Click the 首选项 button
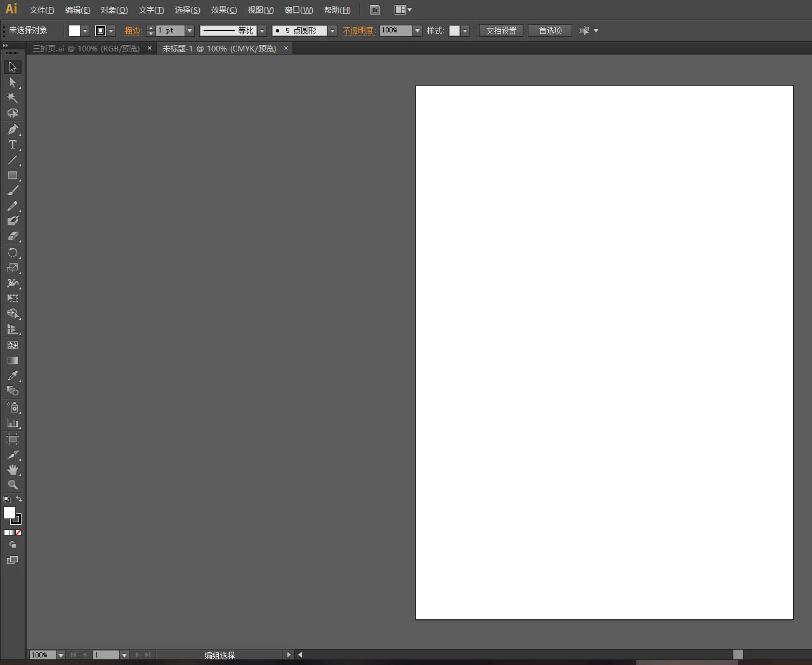812x665 pixels. tap(550, 30)
